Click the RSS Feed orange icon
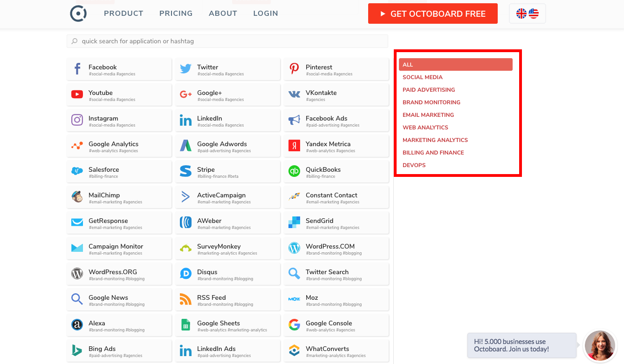This screenshot has height=364, width=624. pyautogui.click(x=185, y=299)
